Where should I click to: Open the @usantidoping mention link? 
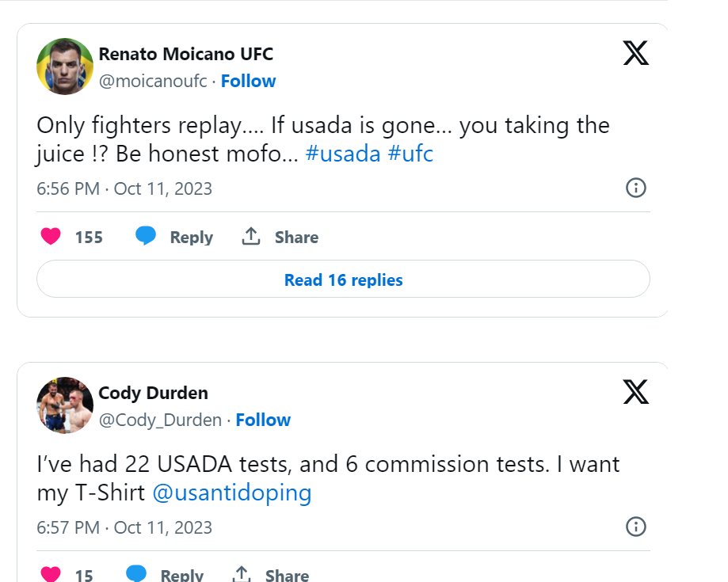point(231,493)
